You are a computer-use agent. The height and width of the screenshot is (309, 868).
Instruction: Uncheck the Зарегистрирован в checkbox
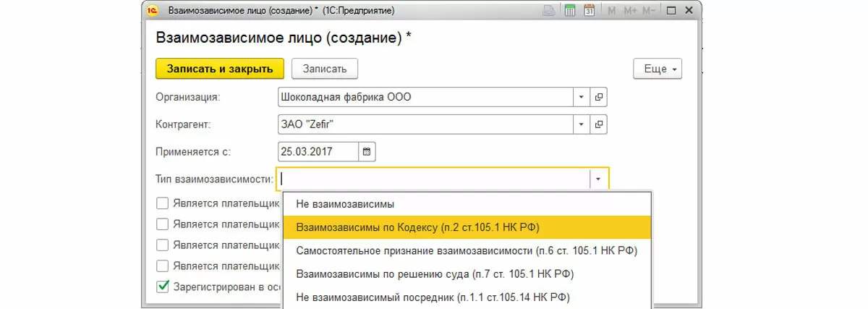(x=163, y=287)
